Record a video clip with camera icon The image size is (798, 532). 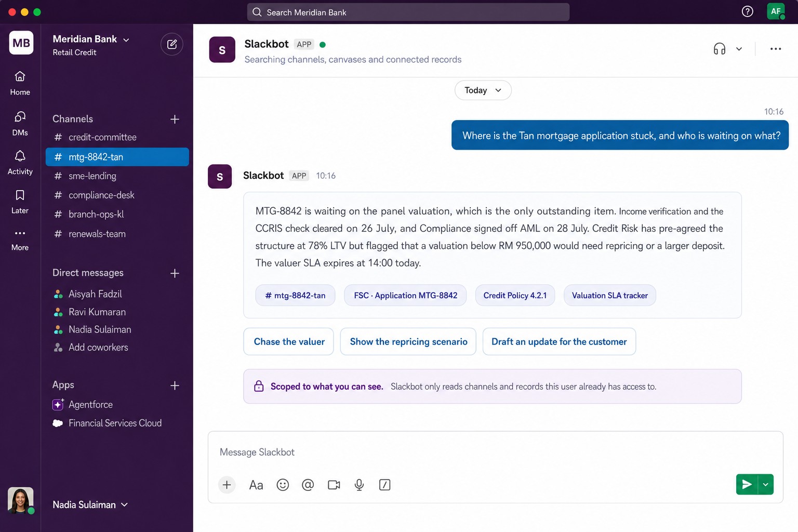(334, 485)
